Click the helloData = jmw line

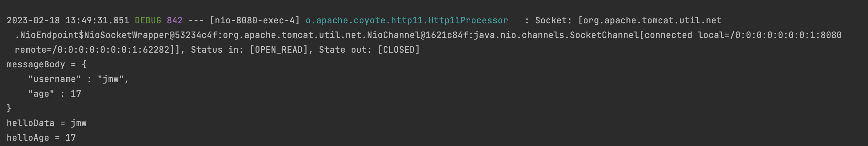(46, 123)
